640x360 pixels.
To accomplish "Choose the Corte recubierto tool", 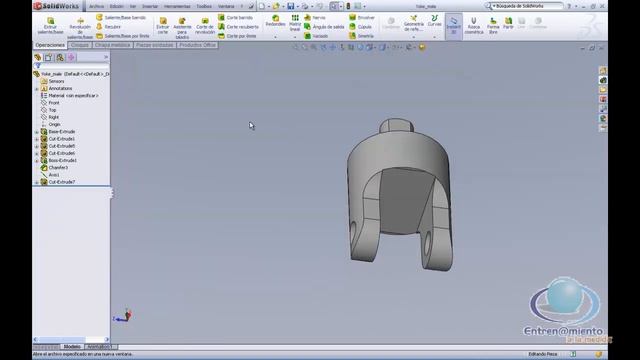I will [x=238, y=27].
